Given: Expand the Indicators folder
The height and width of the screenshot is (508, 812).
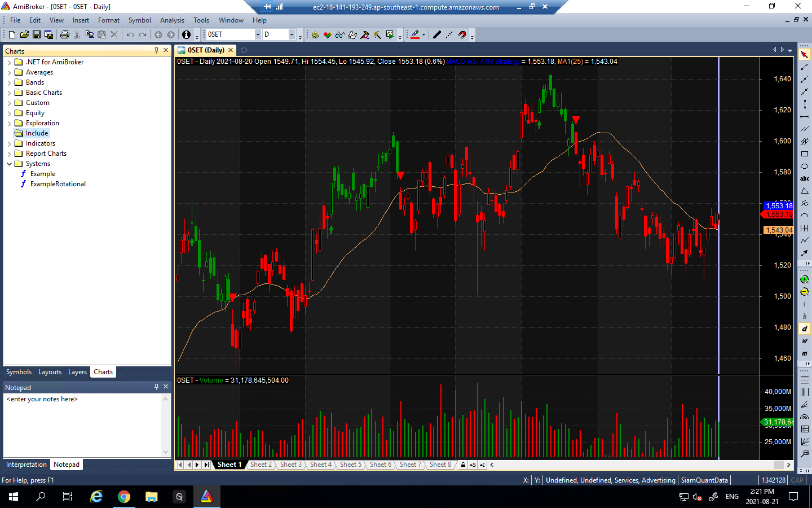Looking at the screenshot, I should point(9,143).
